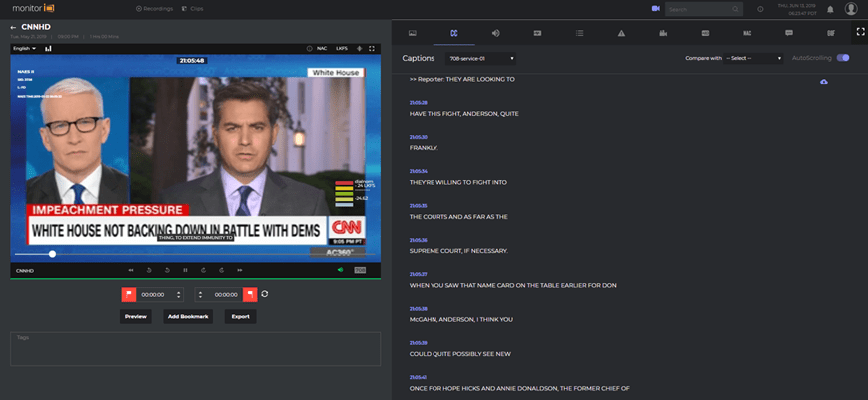Set the clip end red flag
The width and height of the screenshot is (868, 400).
(x=250, y=295)
